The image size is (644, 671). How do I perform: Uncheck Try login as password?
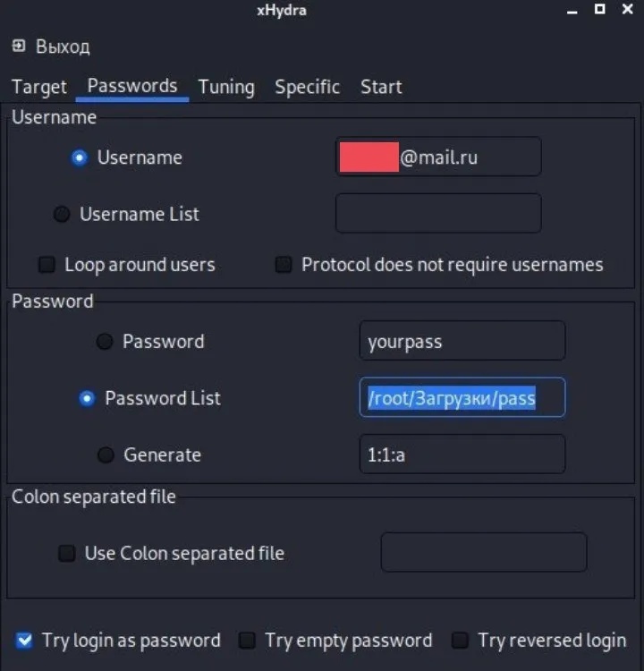(x=24, y=641)
